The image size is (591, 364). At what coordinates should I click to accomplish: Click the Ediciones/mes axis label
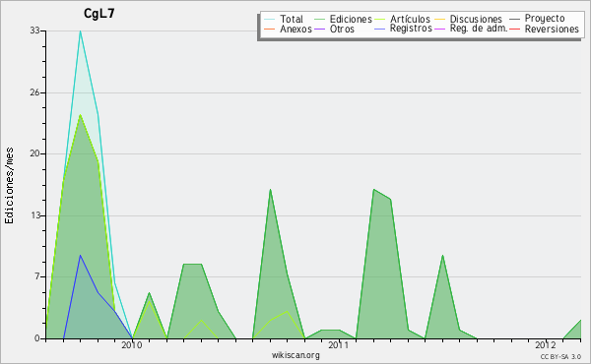tap(9, 186)
